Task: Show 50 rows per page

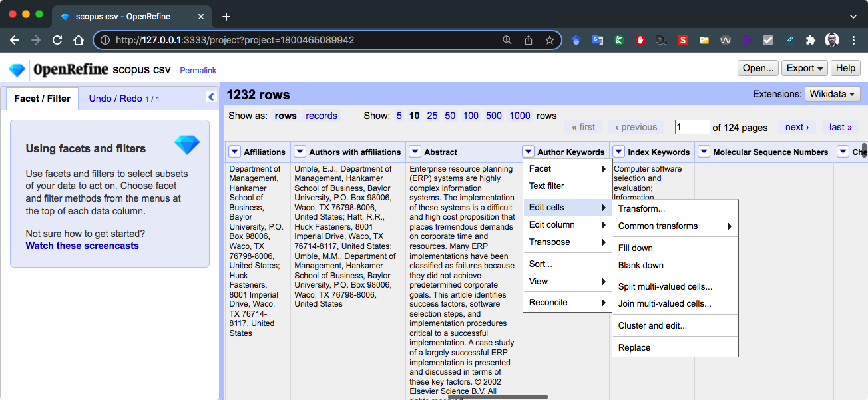Action: (450, 116)
